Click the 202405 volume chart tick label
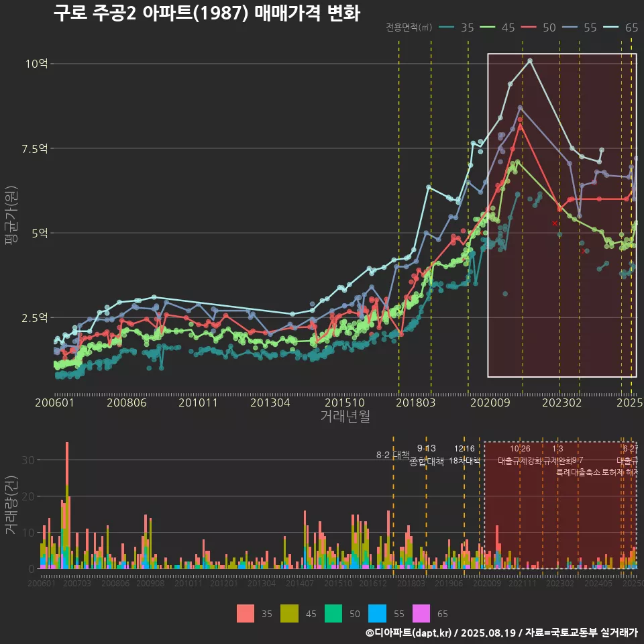This screenshot has width=644, height=644. [x=598, y=583]
